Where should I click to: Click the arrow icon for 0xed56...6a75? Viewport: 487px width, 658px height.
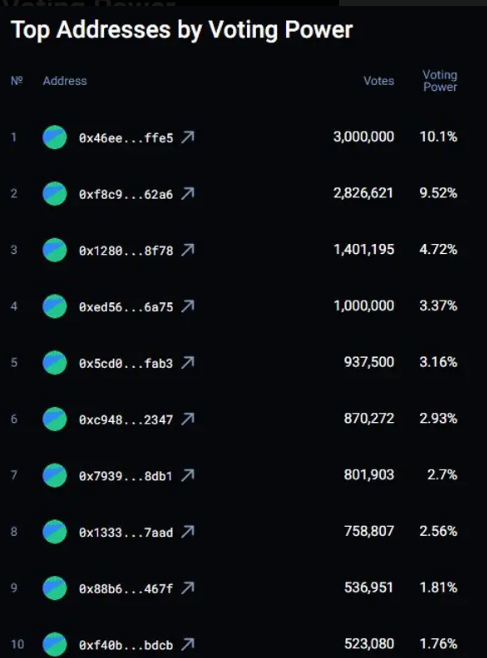coord(188,306)
